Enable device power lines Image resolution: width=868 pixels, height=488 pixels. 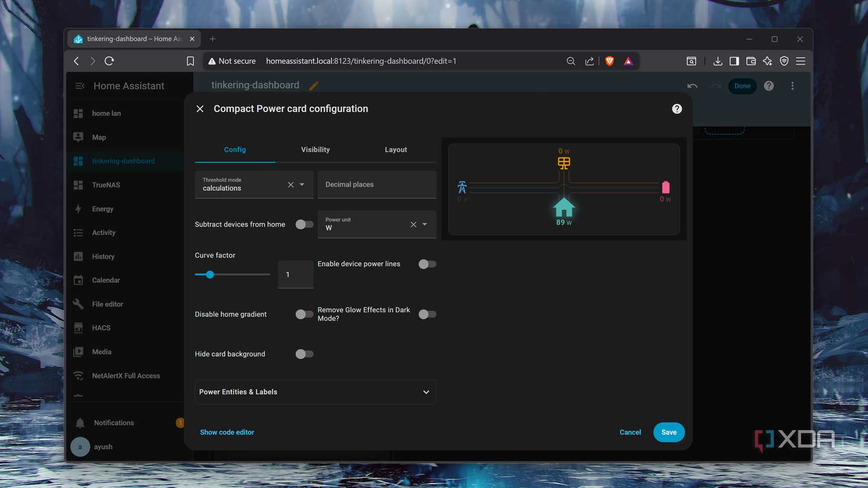[x=427, y=263]
